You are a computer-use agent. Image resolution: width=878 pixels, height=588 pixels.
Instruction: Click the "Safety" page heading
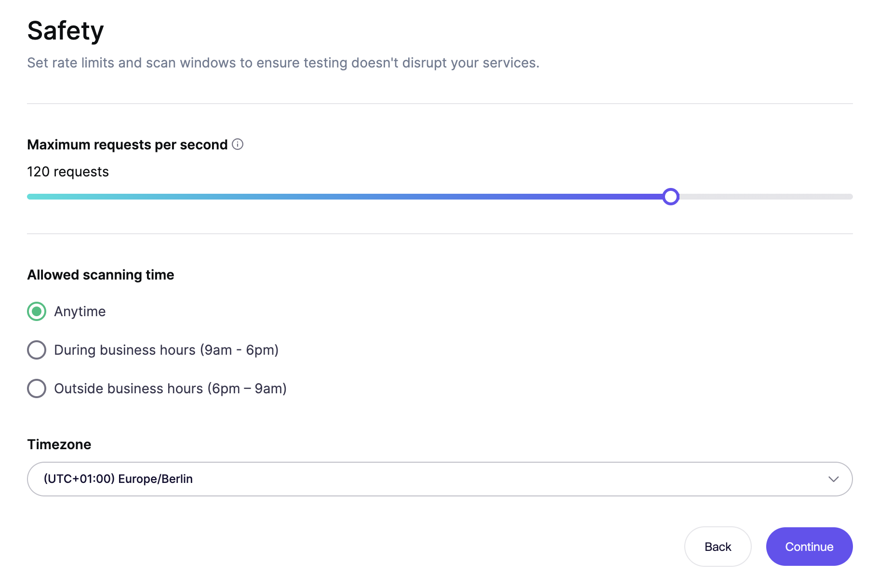66,31
